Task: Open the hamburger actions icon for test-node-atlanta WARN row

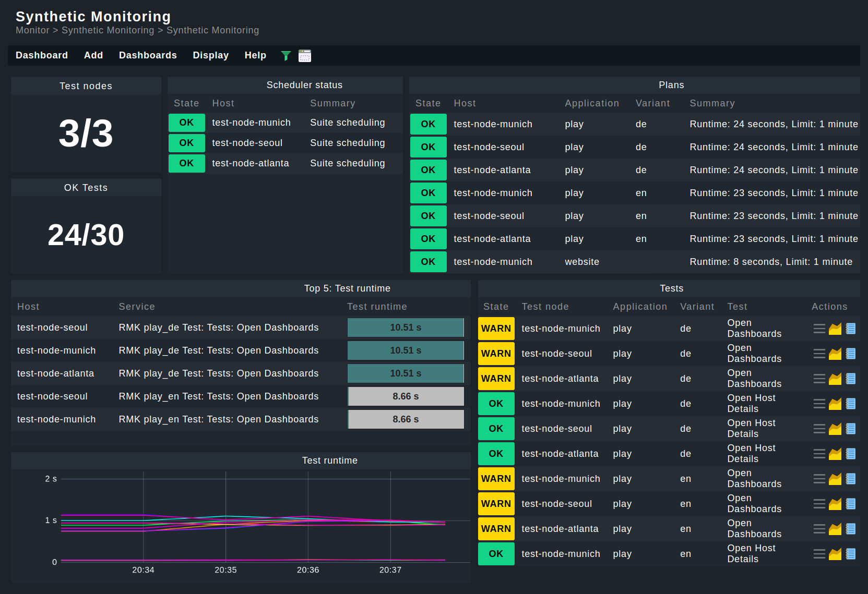Action: point(818,378)
